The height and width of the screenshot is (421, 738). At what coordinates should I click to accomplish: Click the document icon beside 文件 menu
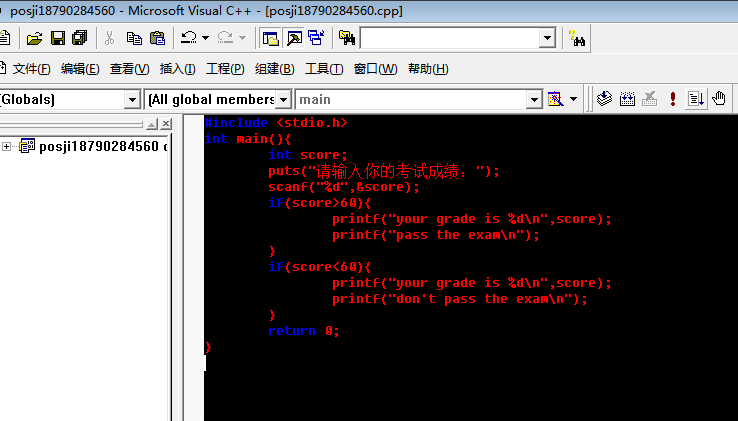coord(3,69)
